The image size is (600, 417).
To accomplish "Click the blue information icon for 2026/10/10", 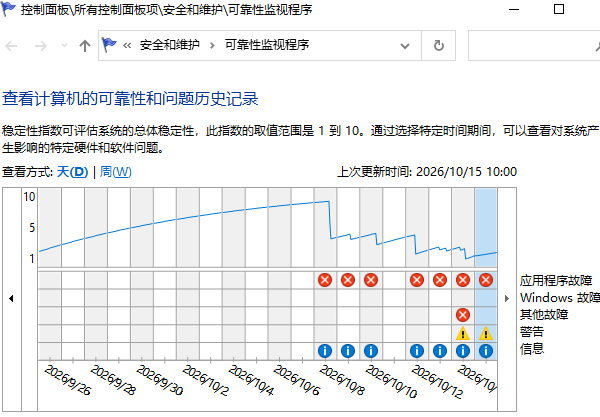I will point(371,350).
